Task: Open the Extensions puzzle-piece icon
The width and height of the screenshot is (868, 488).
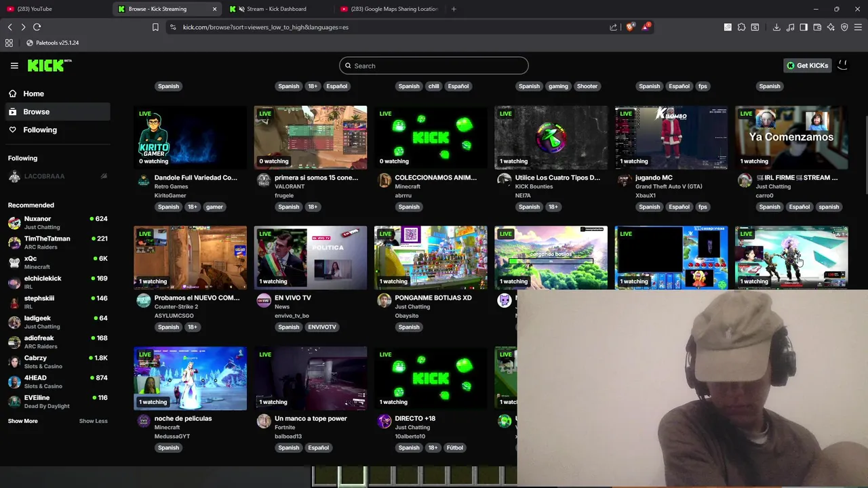Action: point(741,27)
